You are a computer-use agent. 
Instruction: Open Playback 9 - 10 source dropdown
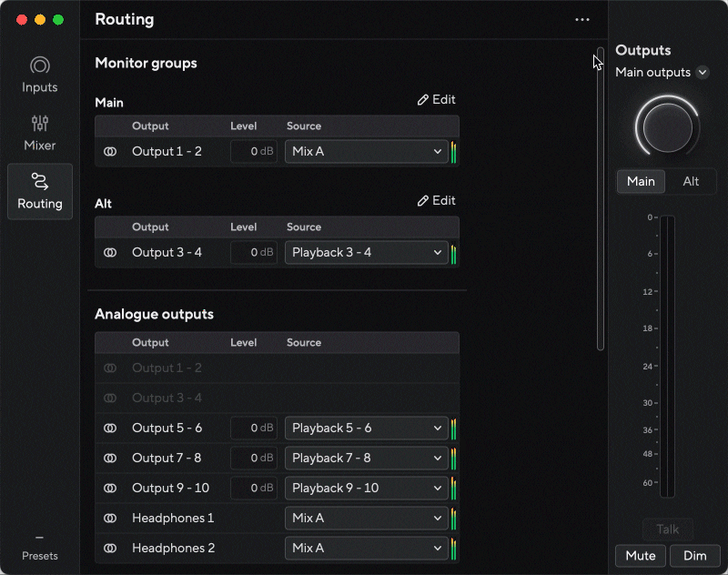367,488
